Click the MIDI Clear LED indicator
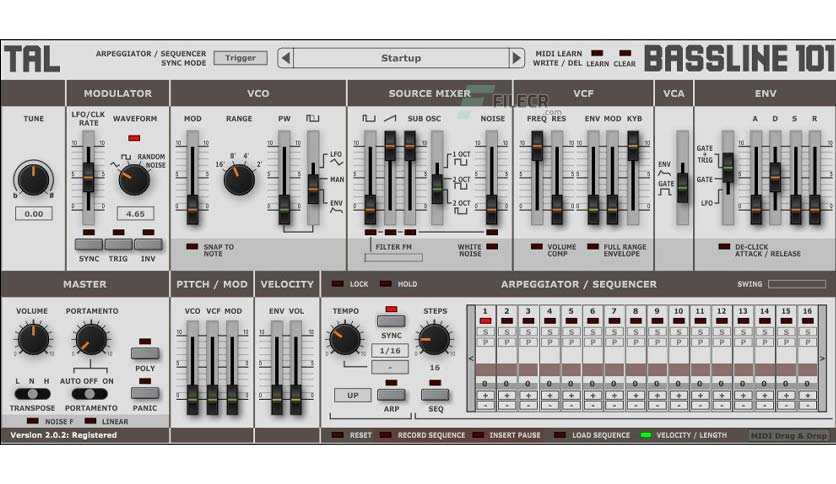Screen dimensions: 836x484 coord(624,53)
